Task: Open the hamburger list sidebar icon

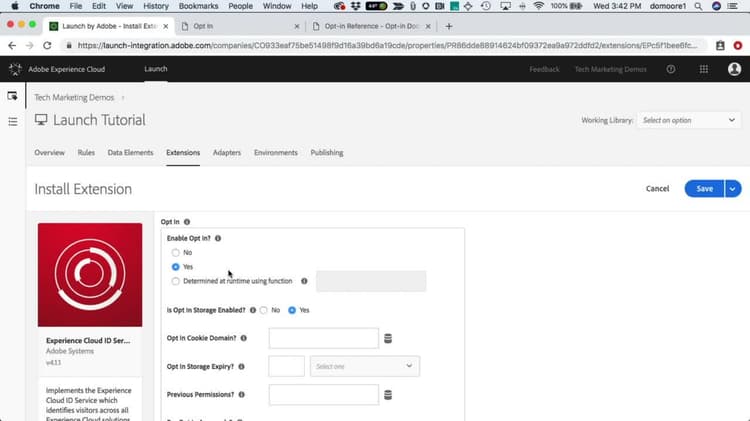Action: pos(12,122)
